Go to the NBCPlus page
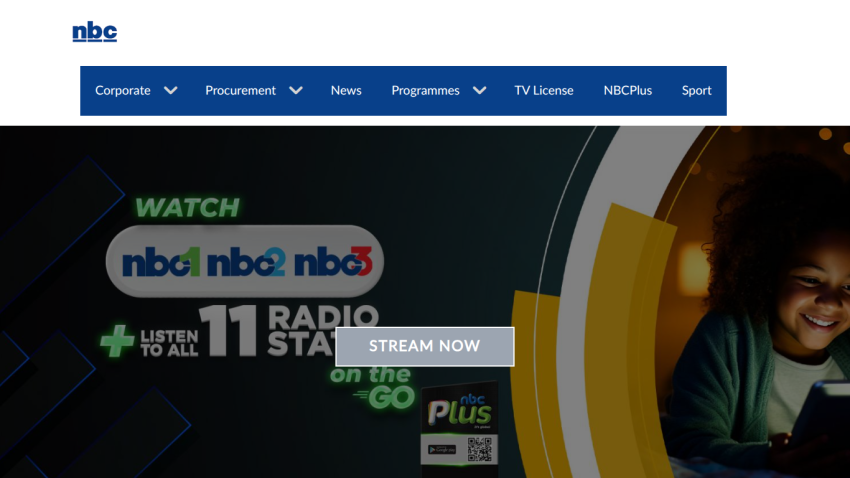This screenshot has height=478, width=850. tap(628, 91)
